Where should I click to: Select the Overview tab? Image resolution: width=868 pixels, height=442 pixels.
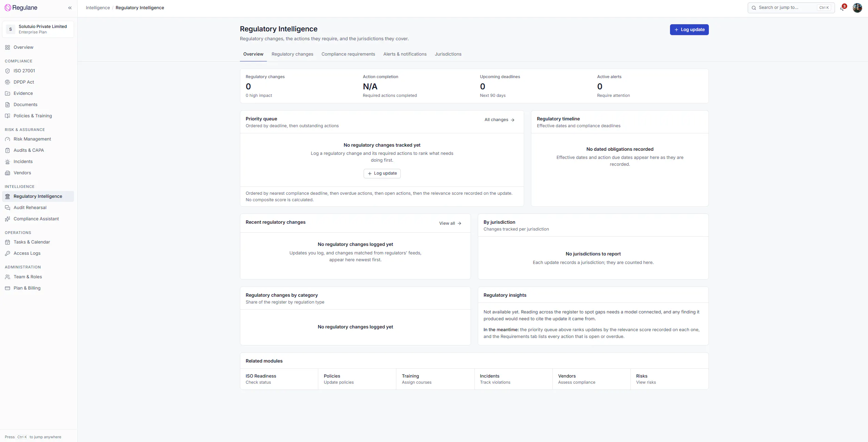point(253,54)
